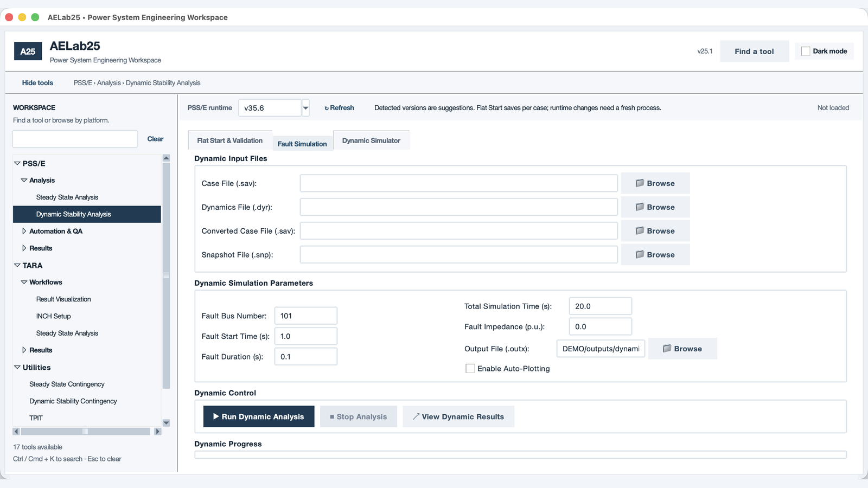Screen dimensions: 868x488
Task: Open the PSS/E runtime version dropdown
Action: 305,108
